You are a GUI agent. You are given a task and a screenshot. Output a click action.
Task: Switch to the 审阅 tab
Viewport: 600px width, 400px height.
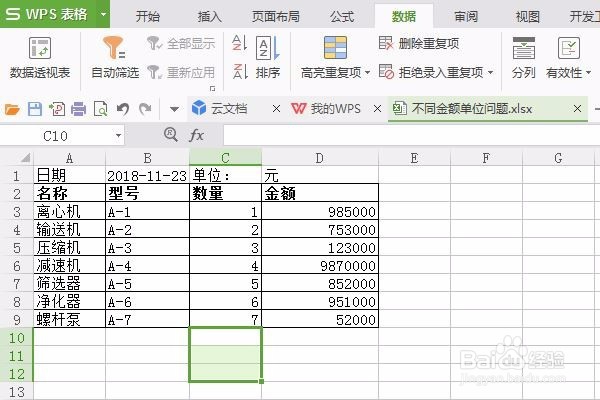pyautogui.click(x=466, y=16)
